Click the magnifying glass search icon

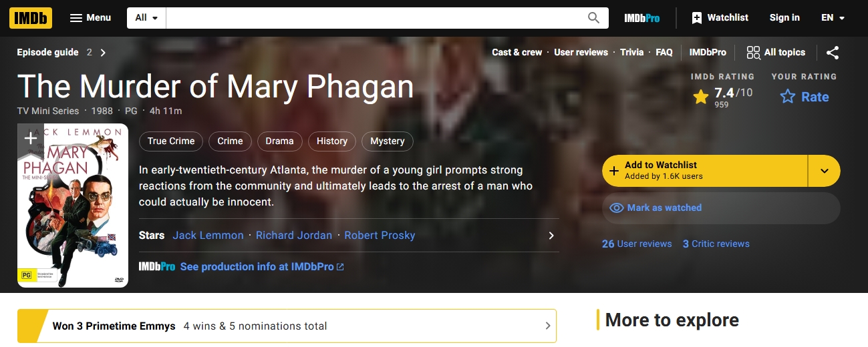(x=593, y=18)
